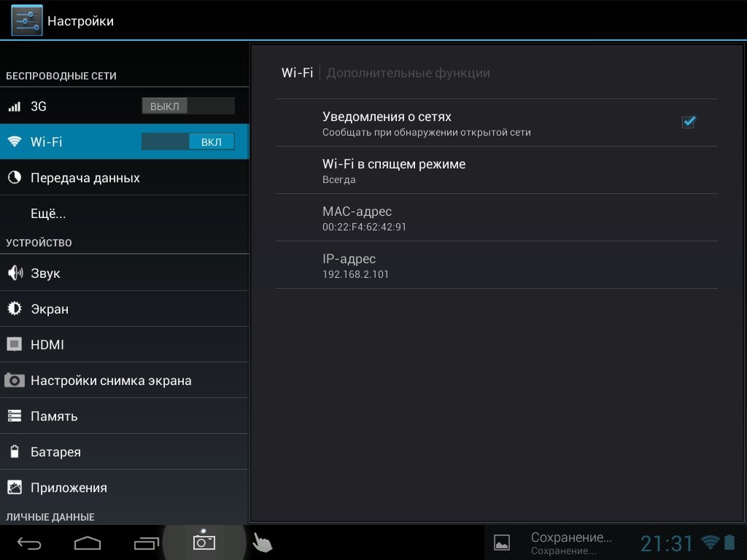
Task: Tap the clock showing 21:31
Action: [x=666, y=543]
